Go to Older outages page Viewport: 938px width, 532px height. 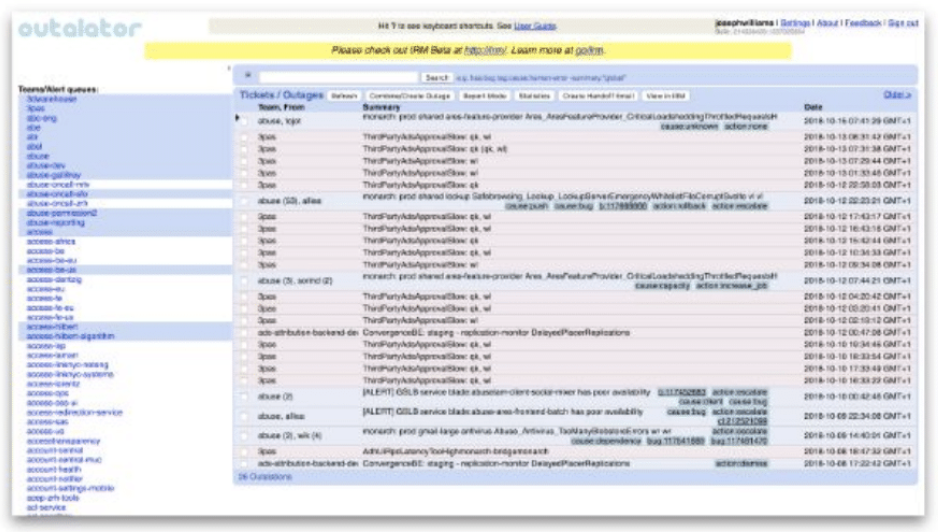click(896, 95)
